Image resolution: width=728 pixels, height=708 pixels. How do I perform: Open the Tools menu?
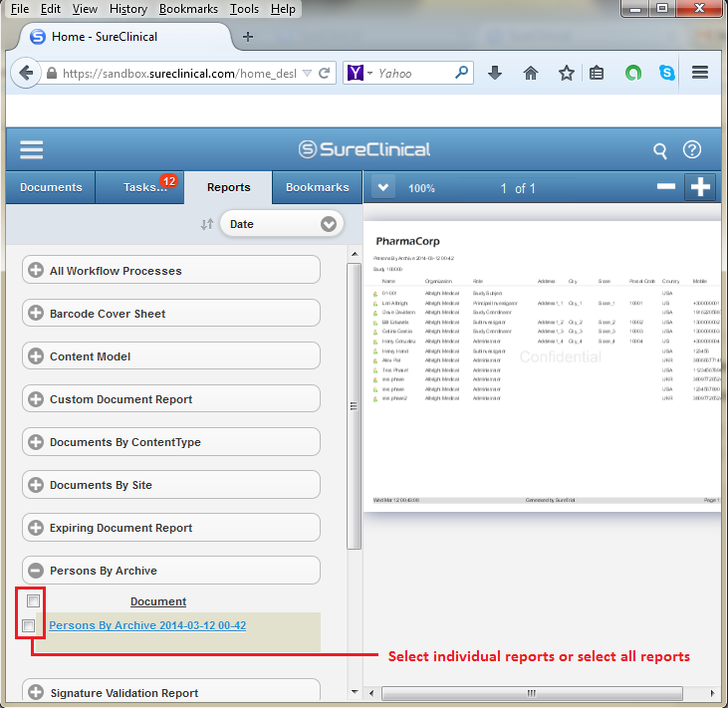point(244,9)
